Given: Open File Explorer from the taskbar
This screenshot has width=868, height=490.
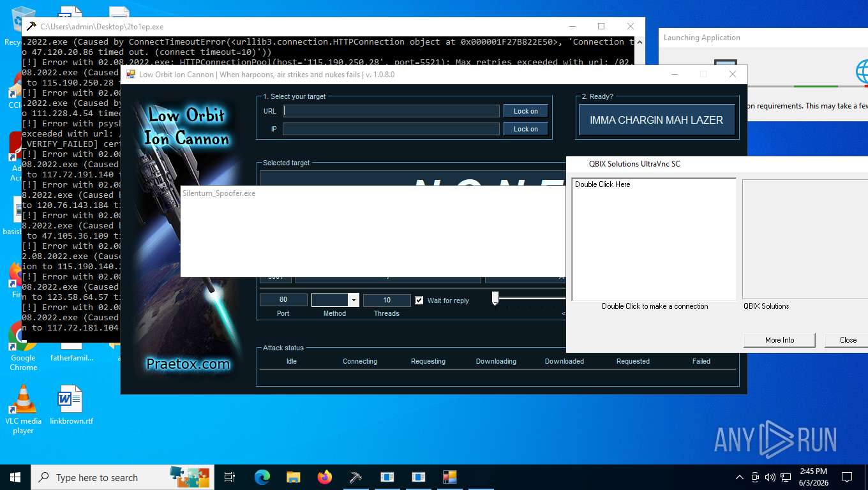Looking at the screenshot, I should pos(293,477).
